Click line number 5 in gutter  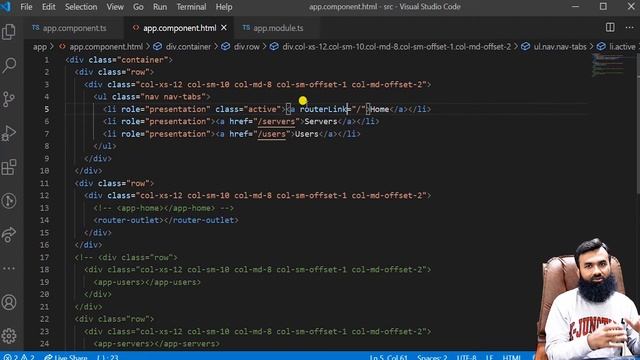pos(47,109)
